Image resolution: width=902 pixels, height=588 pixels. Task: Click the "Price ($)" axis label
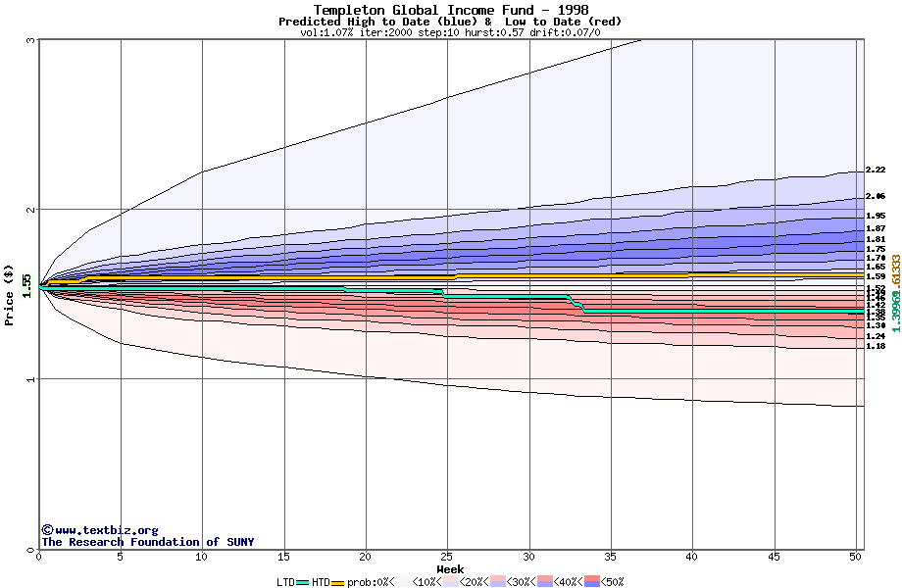(9, 295)
